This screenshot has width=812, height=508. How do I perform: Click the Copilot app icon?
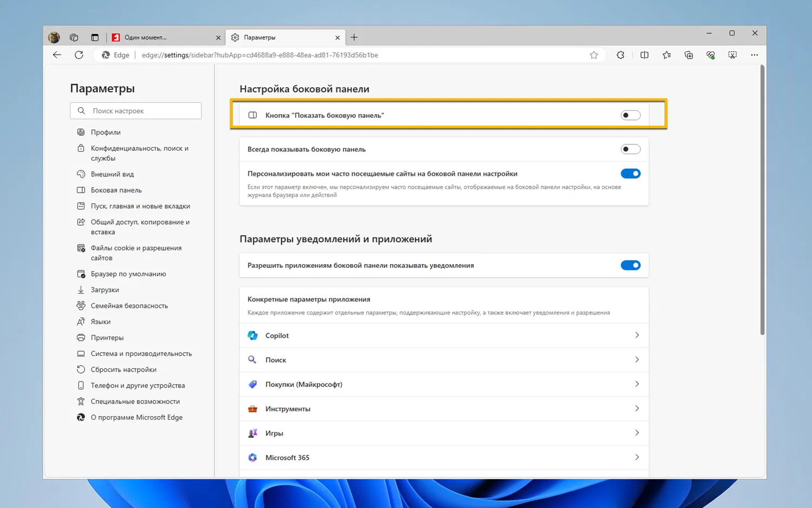(252, 335)
